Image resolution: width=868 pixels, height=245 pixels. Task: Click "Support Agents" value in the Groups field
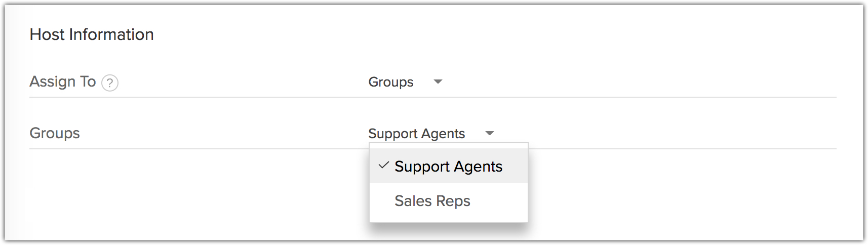coord(416,134)
